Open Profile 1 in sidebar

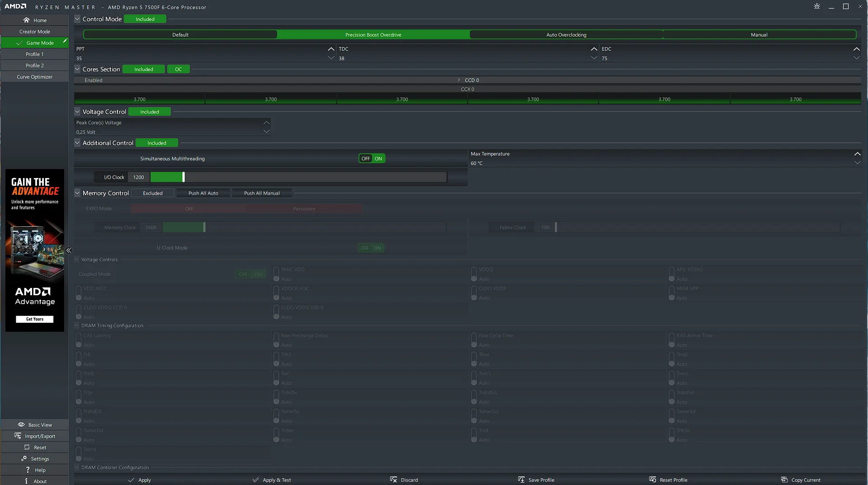35,54
